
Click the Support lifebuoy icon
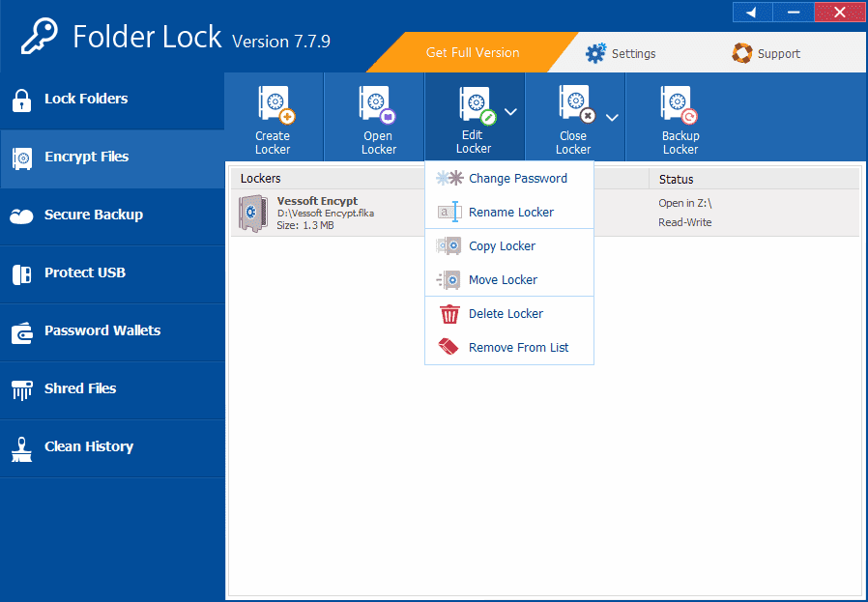click(x=741, y=53)
